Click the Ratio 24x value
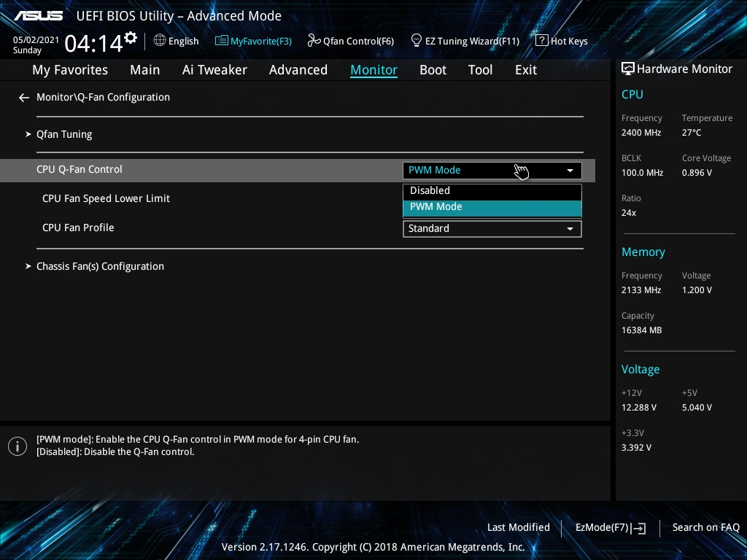This screenshot has width=747, height=560. [629, 212]
